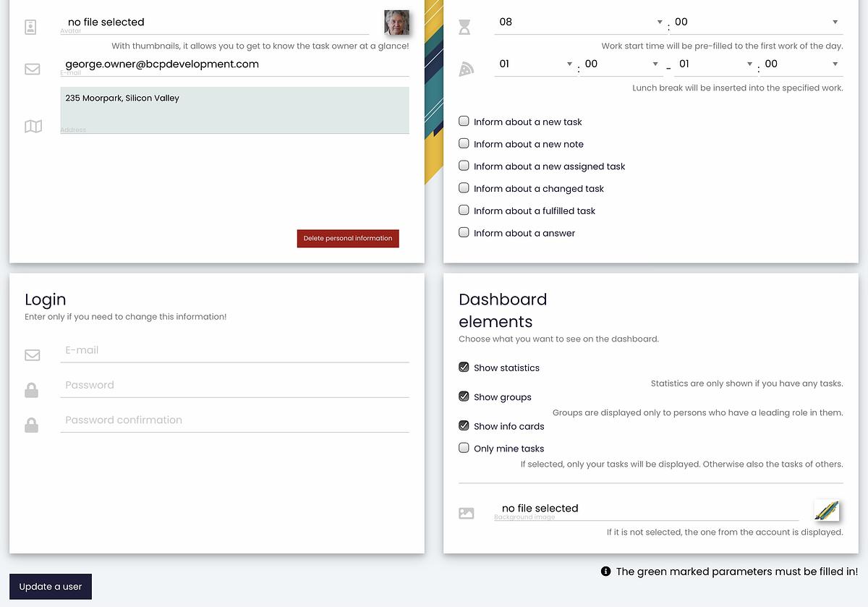
Task: Click the padlock icon beside Password confirmation
Action: [32, 425]
